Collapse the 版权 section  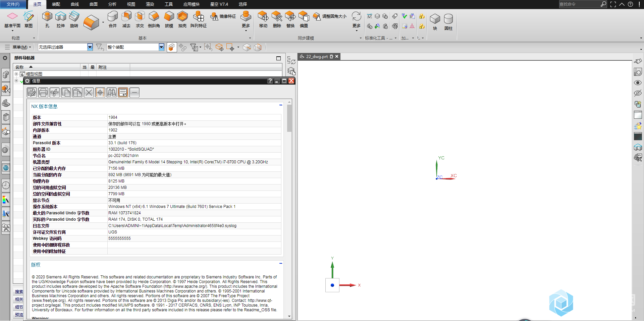click(x=281, y=263)
